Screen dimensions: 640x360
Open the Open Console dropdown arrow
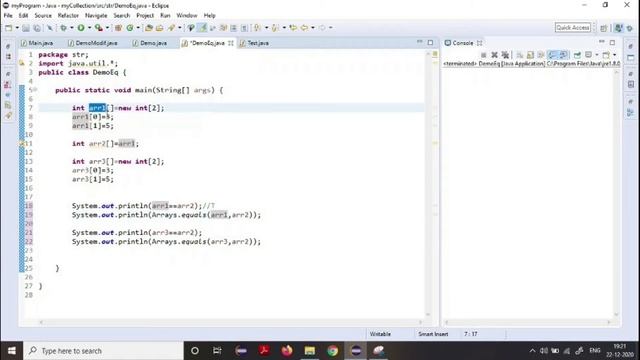[614, 55]
